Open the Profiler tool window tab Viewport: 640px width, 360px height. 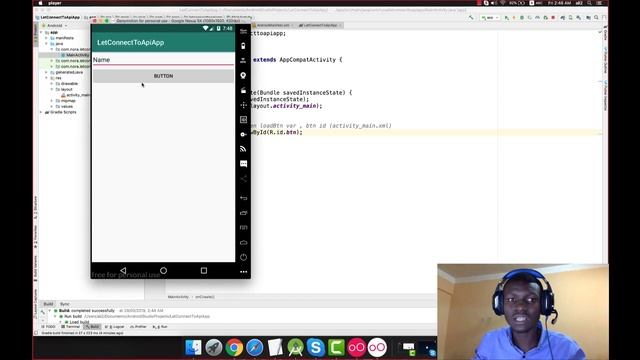[x=138, y=327]
